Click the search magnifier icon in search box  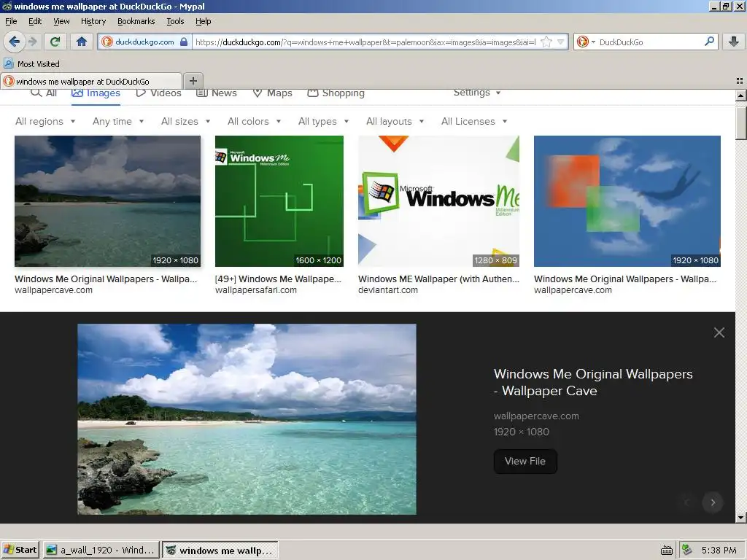[709, 42]
